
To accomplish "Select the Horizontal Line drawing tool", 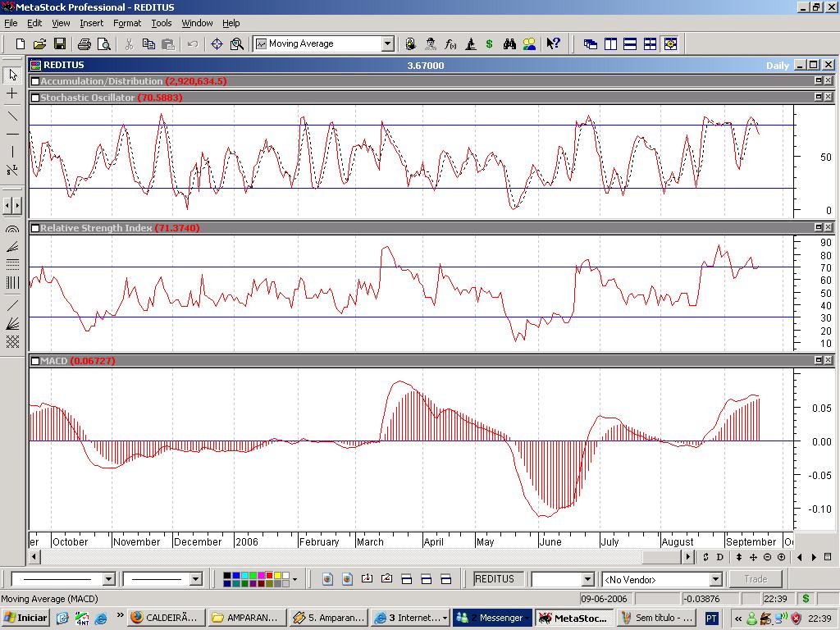I will [12, 134].
